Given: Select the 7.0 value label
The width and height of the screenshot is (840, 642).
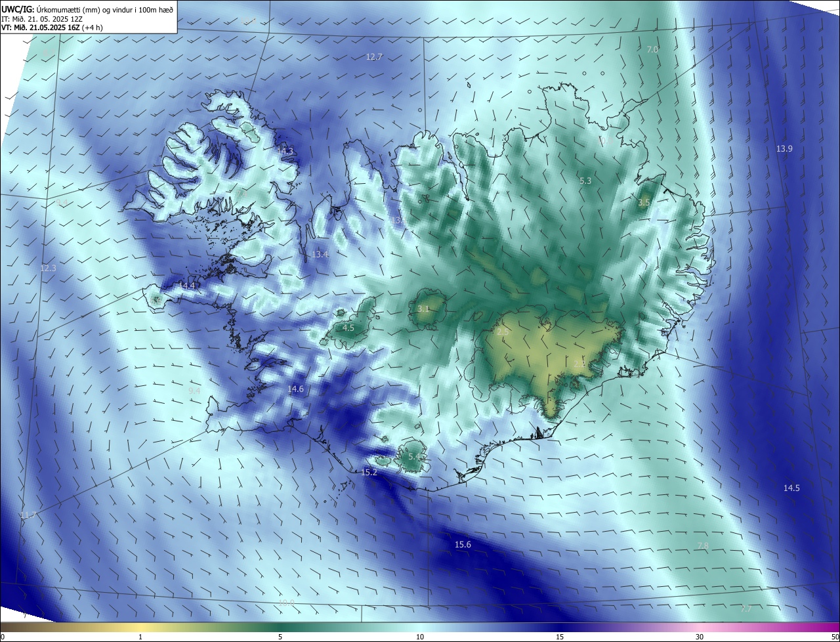Looking at the screenshot, I should click(x=652, y=50).
